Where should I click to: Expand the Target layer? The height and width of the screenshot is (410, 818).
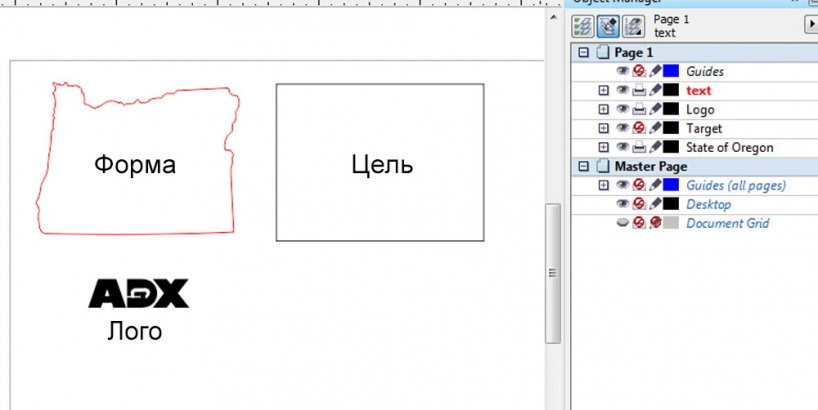[x=604, y=128]
